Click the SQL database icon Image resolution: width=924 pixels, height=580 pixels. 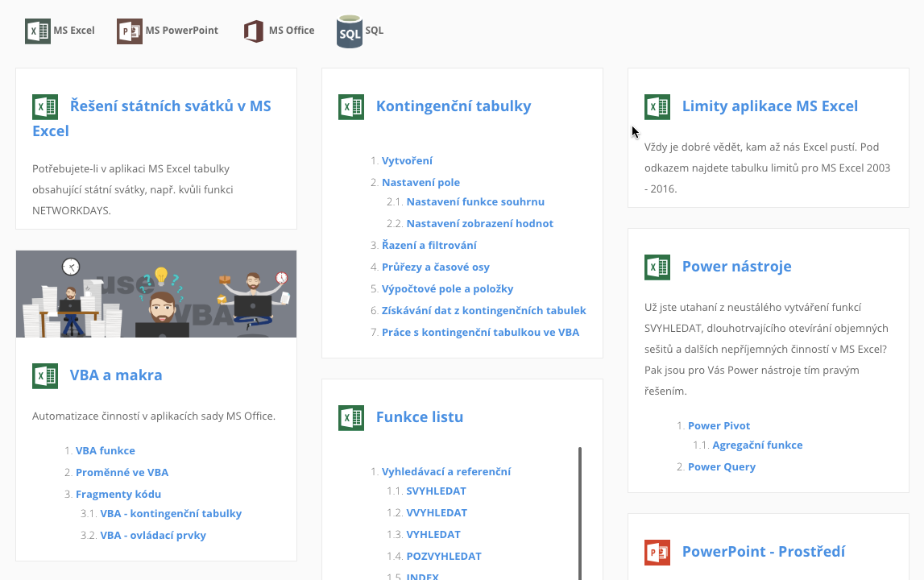350,32
